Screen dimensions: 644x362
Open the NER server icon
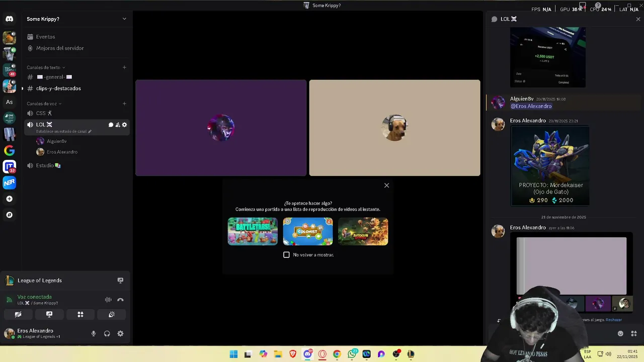pyautogui.click(x=9, y=183)
